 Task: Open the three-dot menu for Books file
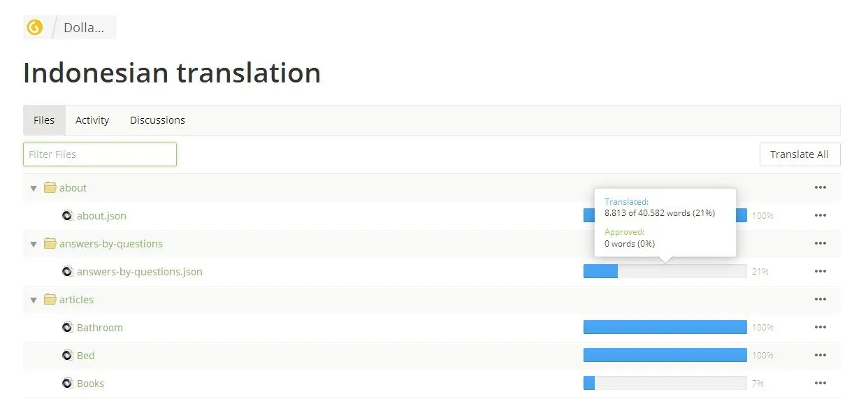(820, 383)
